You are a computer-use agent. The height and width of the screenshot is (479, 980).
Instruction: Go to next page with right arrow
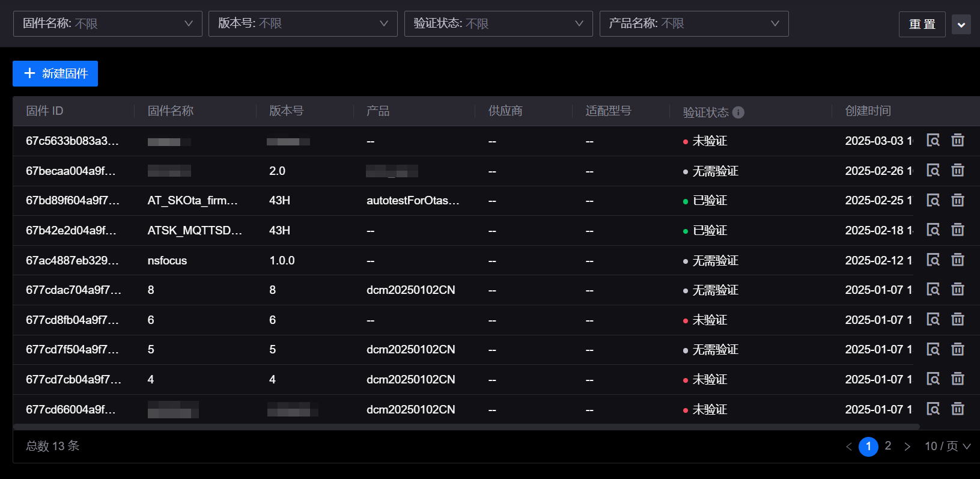click(x=907, y=447)
